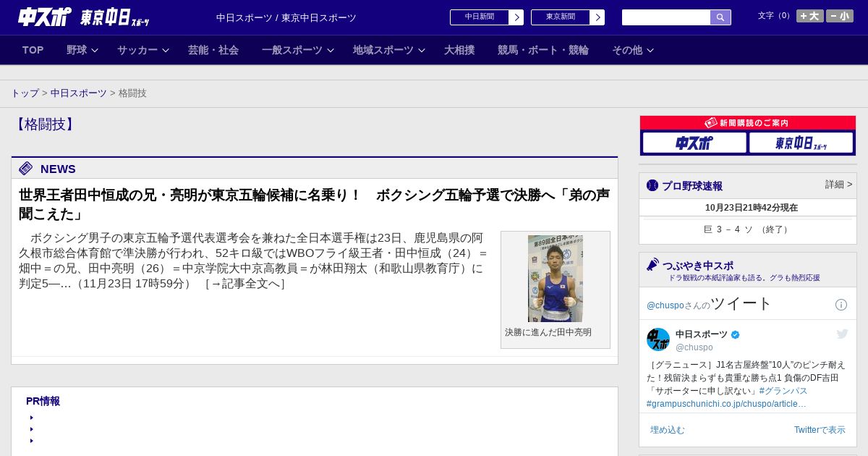Click the 巨 3−4 ソ score result
This screenshot has height=456, width=868.
click(x=747, y=229)
